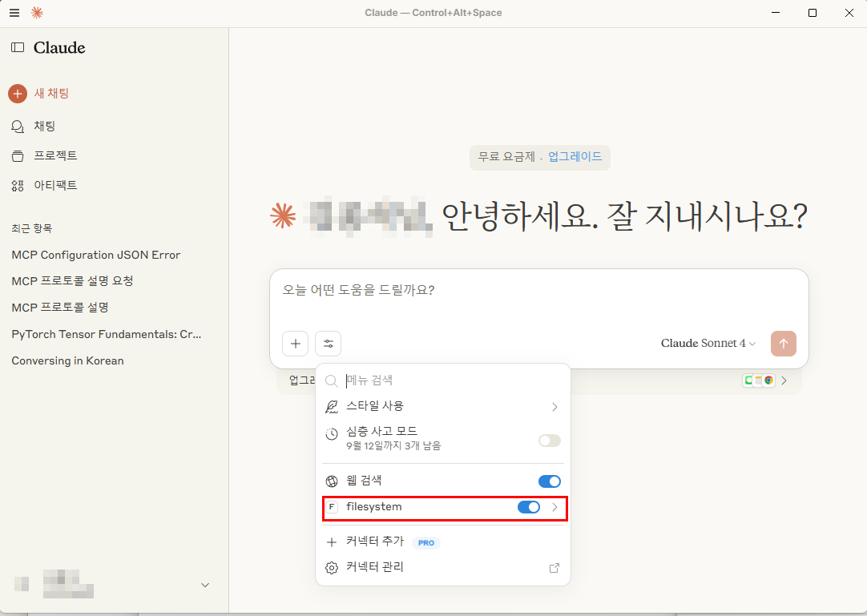
Task: Click the 심층 사고 모드 clock icon
Action: (331, 434)
